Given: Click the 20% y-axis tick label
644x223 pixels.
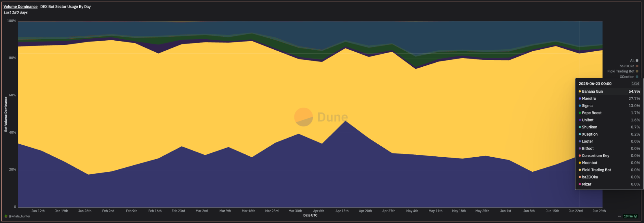Looking at the screenshot, I should pyautogui.click(x=13, y=170).
